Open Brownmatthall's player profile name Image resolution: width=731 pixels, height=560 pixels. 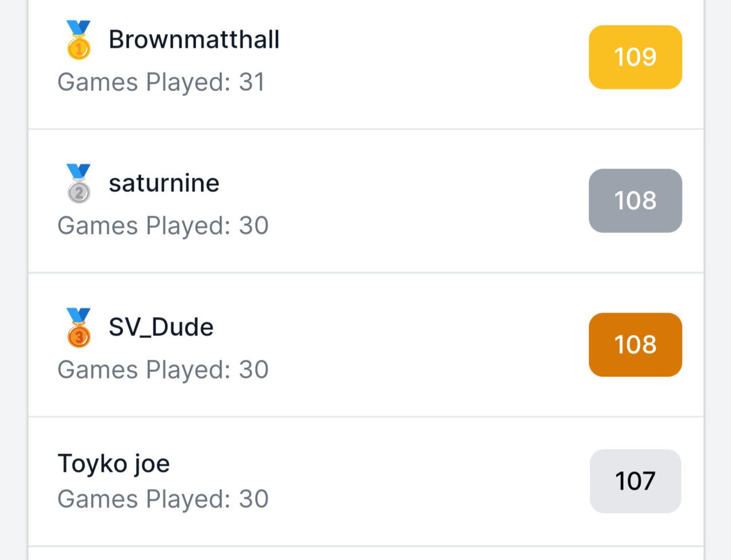click(194, 39)
